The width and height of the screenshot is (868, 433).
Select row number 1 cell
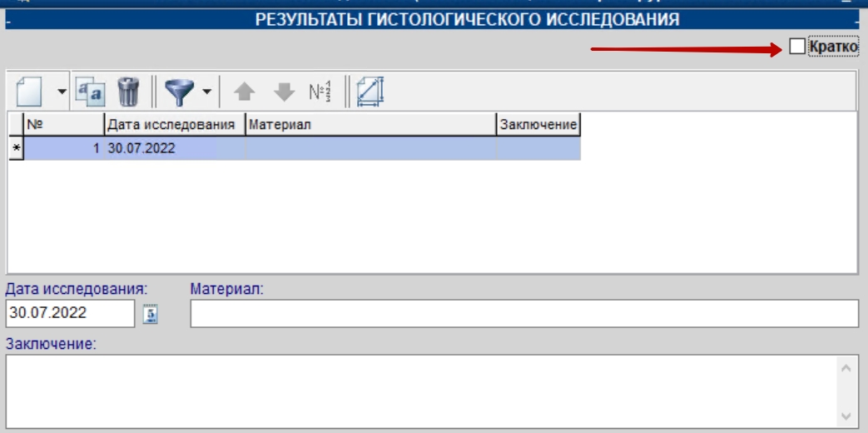pyautogui.click(x=63, y=148)
